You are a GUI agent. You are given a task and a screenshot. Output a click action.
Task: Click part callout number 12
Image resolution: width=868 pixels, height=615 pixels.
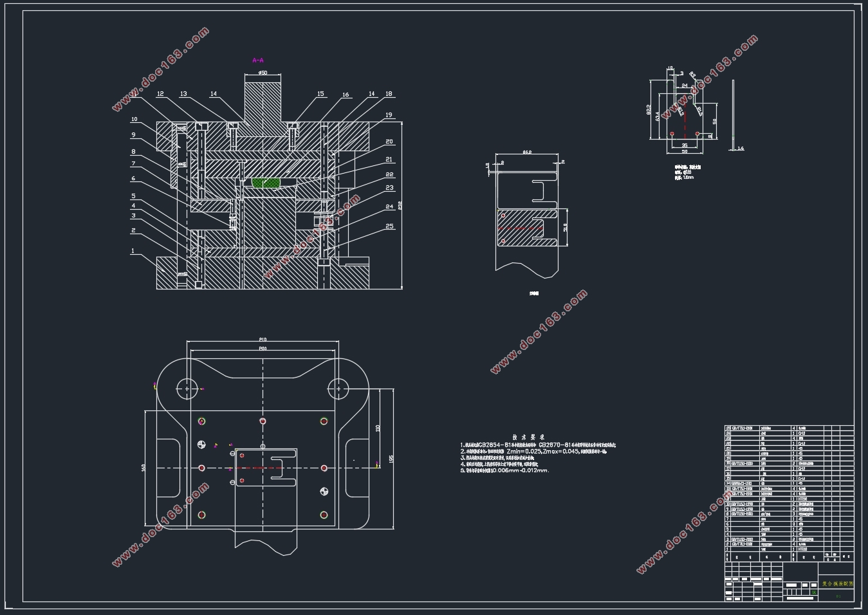[x=160, y=94]
